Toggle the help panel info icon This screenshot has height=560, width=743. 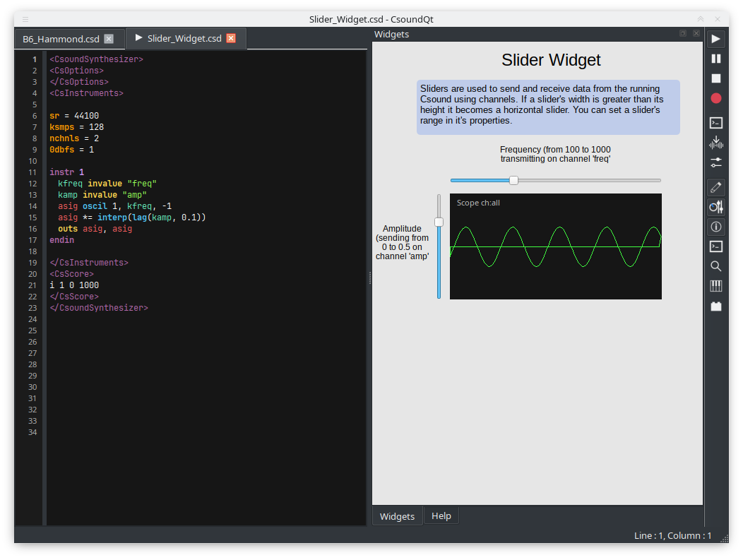pos(716,227)
